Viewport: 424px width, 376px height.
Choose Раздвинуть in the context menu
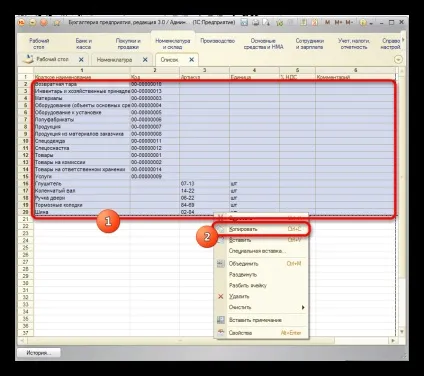click(261, 275)
